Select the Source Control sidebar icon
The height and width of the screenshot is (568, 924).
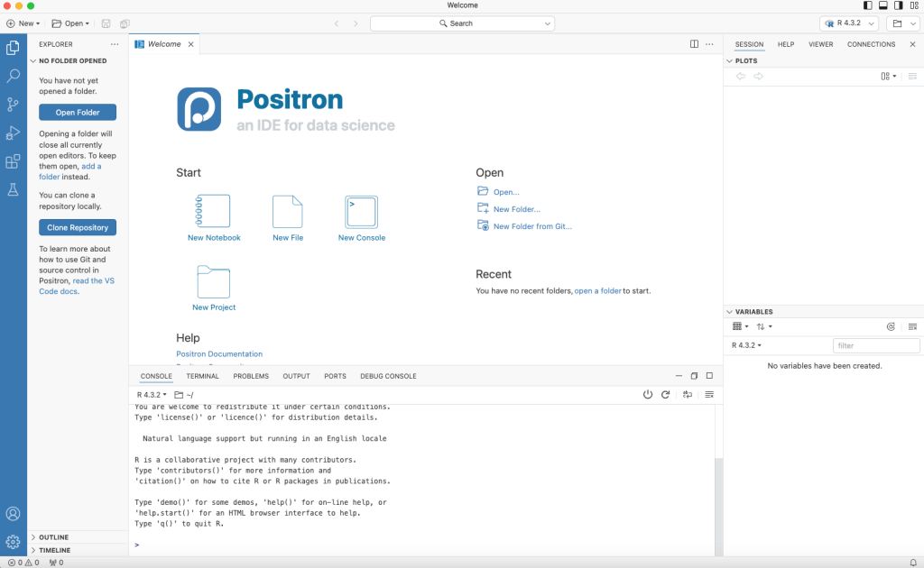(x=13, y=105)
